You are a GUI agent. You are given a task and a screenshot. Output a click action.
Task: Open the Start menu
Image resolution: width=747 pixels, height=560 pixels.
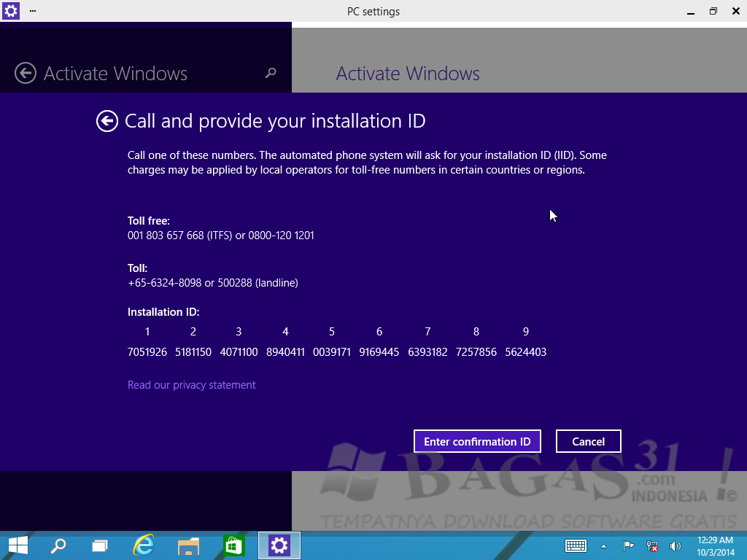point(17,545)
